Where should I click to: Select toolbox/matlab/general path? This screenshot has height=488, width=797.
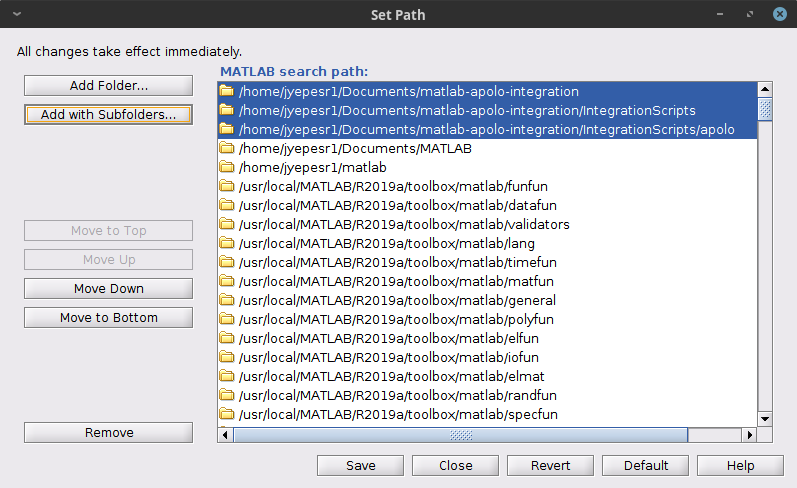click(x=487, y=300)
